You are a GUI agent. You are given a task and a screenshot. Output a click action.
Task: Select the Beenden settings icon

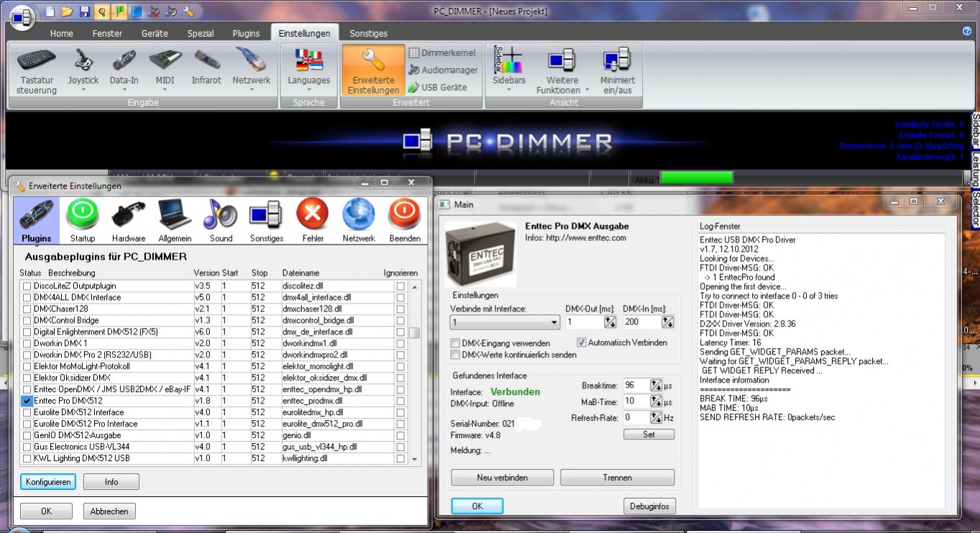pos(405,221)
